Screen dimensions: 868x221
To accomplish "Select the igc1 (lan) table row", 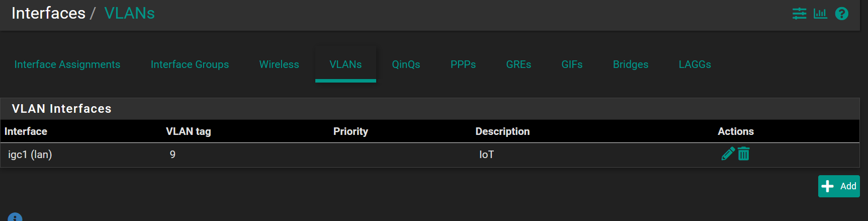I will [x=30, y=155].
